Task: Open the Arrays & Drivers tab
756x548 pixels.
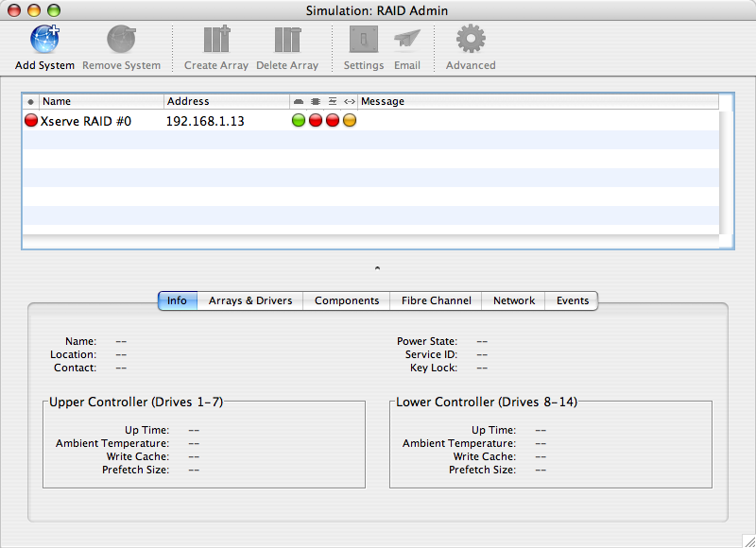Action: pos(250,300)
